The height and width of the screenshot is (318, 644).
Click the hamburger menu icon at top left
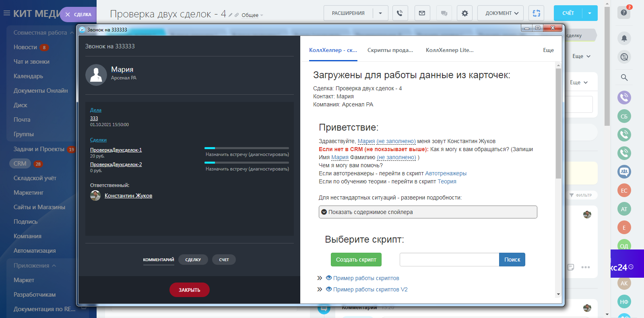point(6,13)
